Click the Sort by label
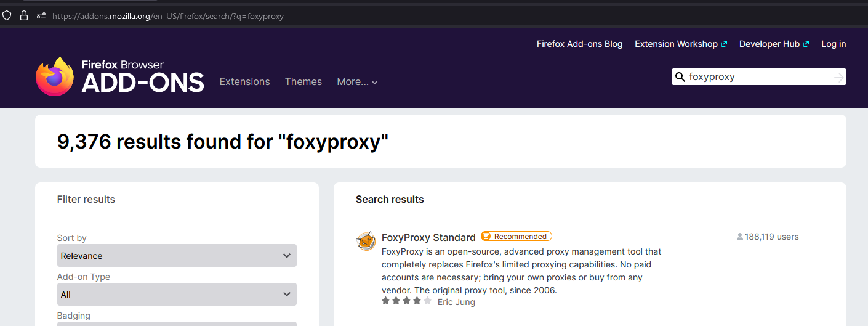This screenshot has height=326, width=868. [x=72, y=238]
